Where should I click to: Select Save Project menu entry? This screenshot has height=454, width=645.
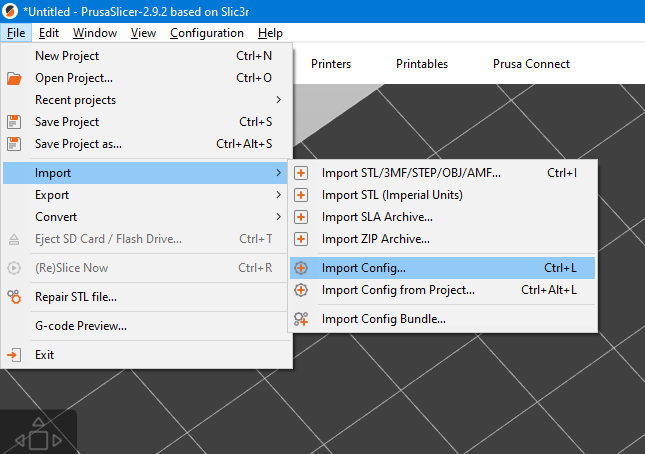point(145,122)
